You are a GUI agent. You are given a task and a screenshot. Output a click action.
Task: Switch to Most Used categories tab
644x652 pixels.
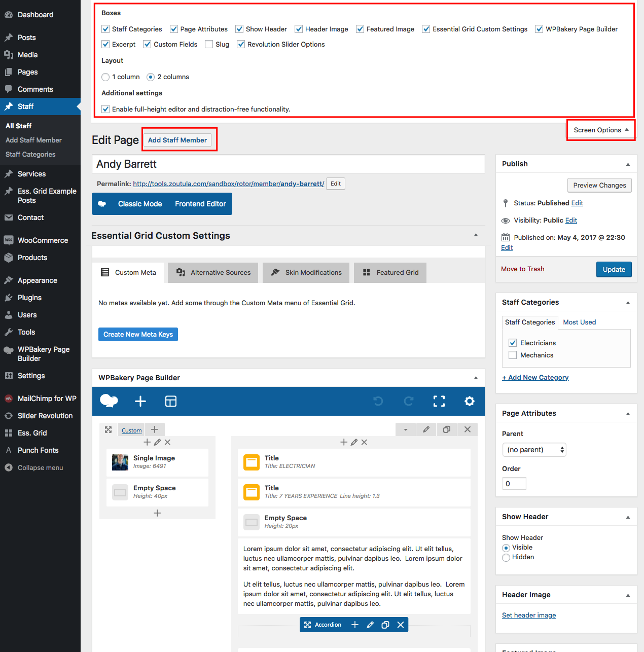(x=579, y=322)
